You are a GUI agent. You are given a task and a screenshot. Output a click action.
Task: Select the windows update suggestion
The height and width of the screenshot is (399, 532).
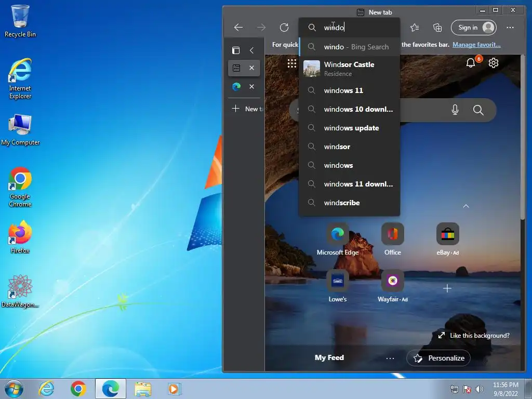click(350, 128)
